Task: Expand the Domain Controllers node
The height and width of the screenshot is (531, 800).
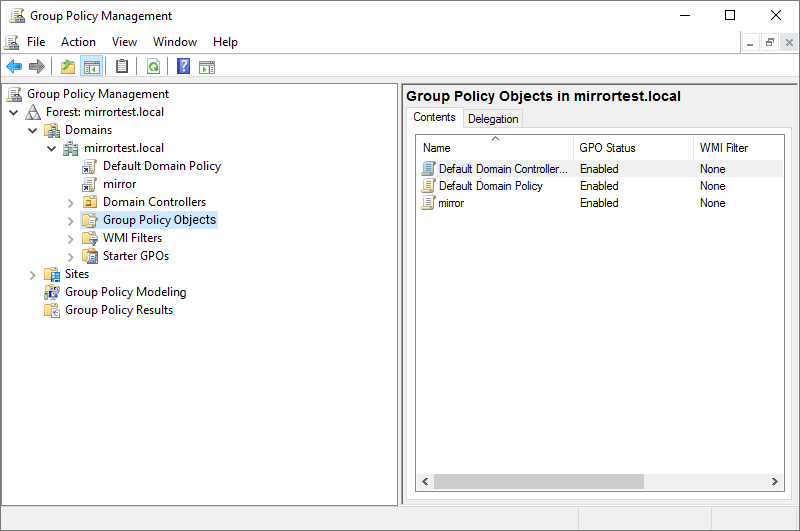Action: coord(70,203)
